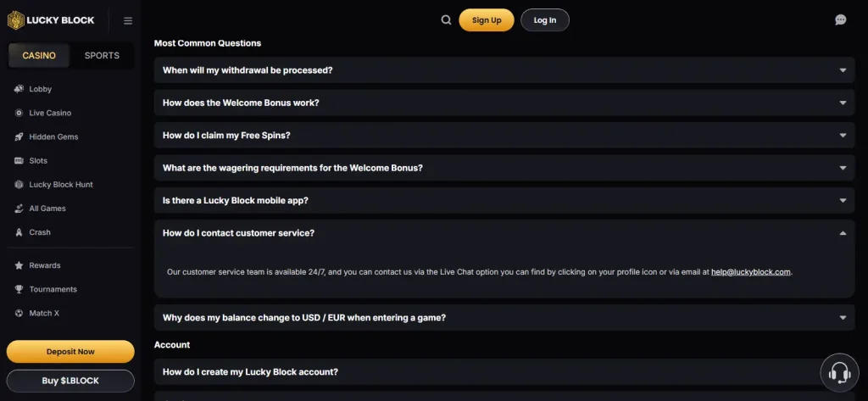
Task: Click the Sign Up button
Action: (487, 20)
